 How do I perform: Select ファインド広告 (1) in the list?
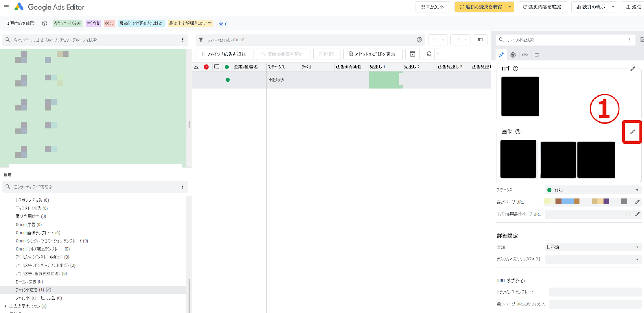30,290
